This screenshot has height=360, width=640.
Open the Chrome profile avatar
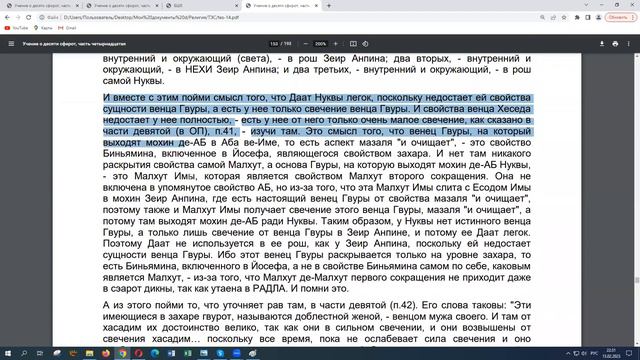pyautogui.click(x=598, y=18)
